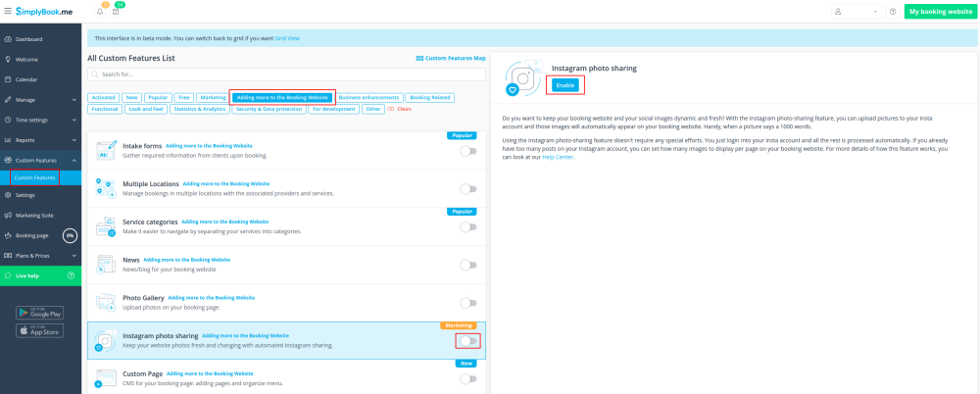Click the Enable button for Instagram sharing

click(565, 85)
